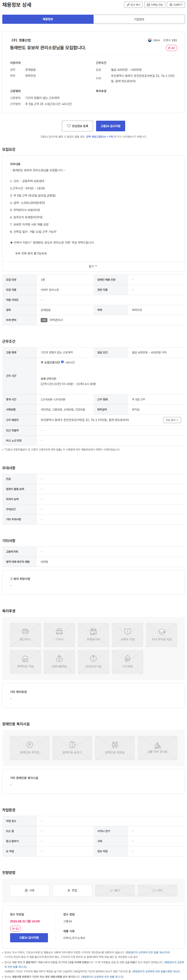Click the 장애인용 화장실 facility icon
Screen dimensions: 187x980
(x=115, y=748)
